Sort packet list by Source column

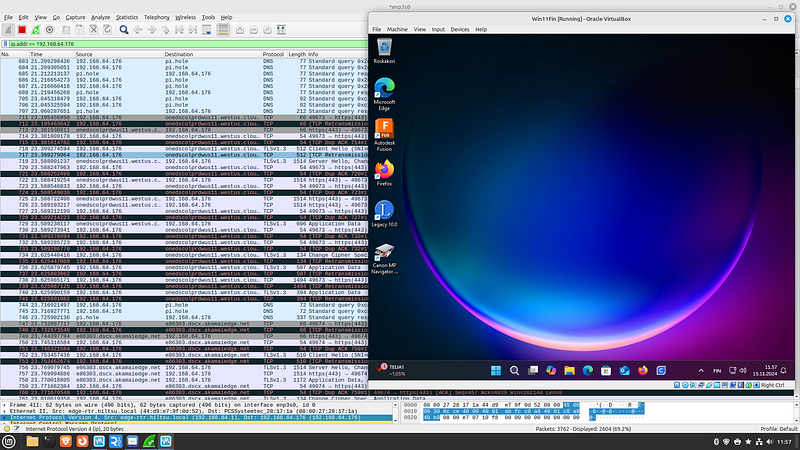pos(118,54)
